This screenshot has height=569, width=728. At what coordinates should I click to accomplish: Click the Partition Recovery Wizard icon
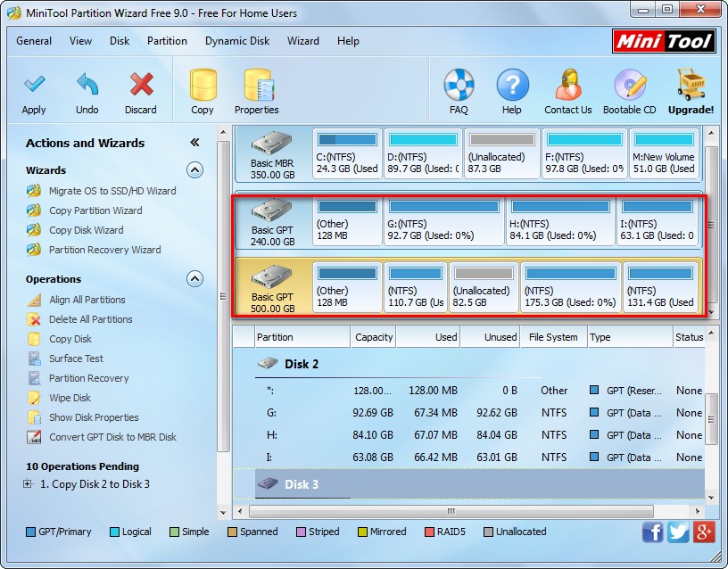(x=34, y=249)
